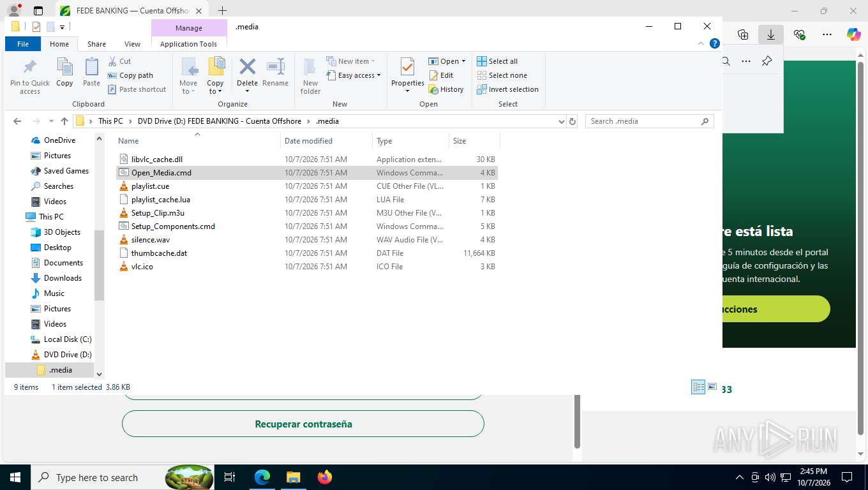Image resolution: width=868 pixels, height=490 pixels.
Task: Collapse the ribbon with chevron
Action: 701,44
